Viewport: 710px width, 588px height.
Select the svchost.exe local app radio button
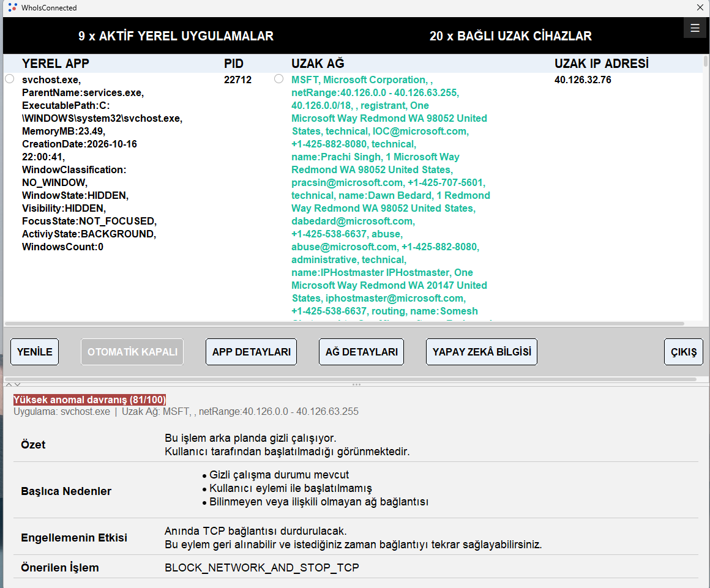[x=10, y=79]
